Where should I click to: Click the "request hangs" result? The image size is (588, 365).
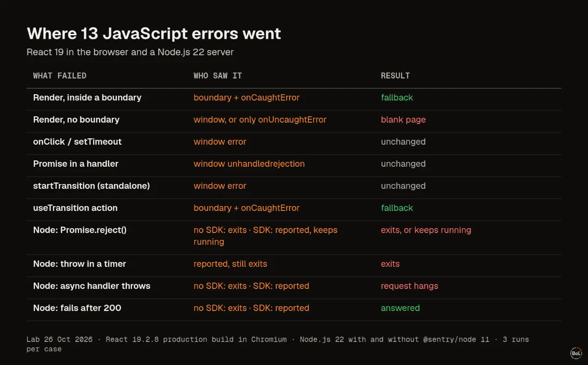click(x=410, y=286)
